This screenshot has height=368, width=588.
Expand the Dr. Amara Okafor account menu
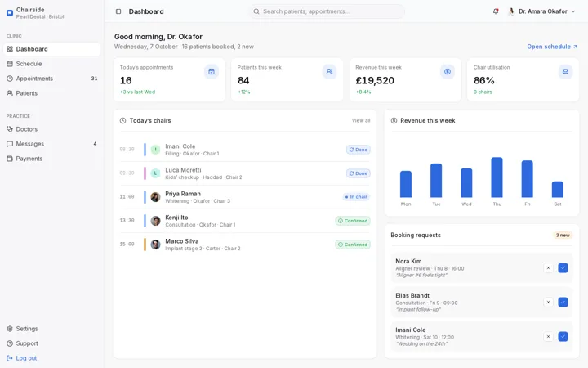(541, 11)
